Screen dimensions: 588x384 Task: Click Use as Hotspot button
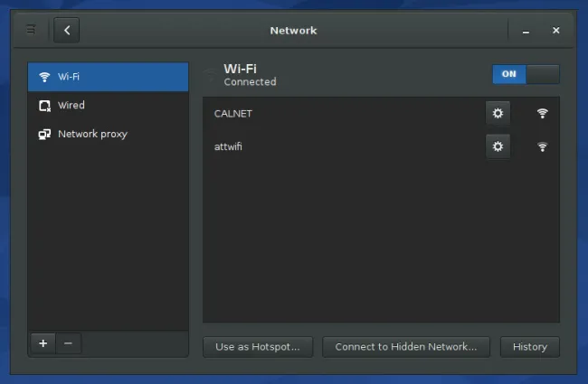pos(258,347)
